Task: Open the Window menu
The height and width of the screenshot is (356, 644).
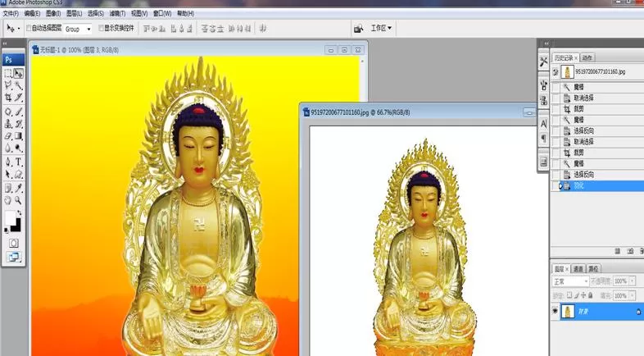Action: 162,14
